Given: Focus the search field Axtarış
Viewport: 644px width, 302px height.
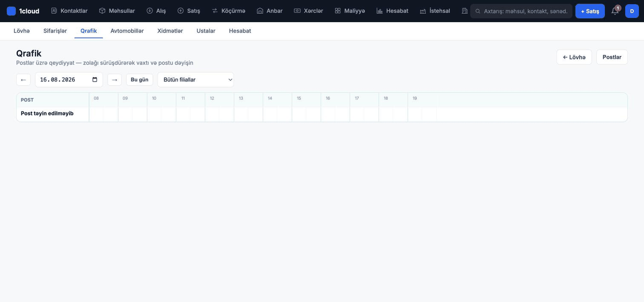Looking at the screenshot, I should (521, 11).
